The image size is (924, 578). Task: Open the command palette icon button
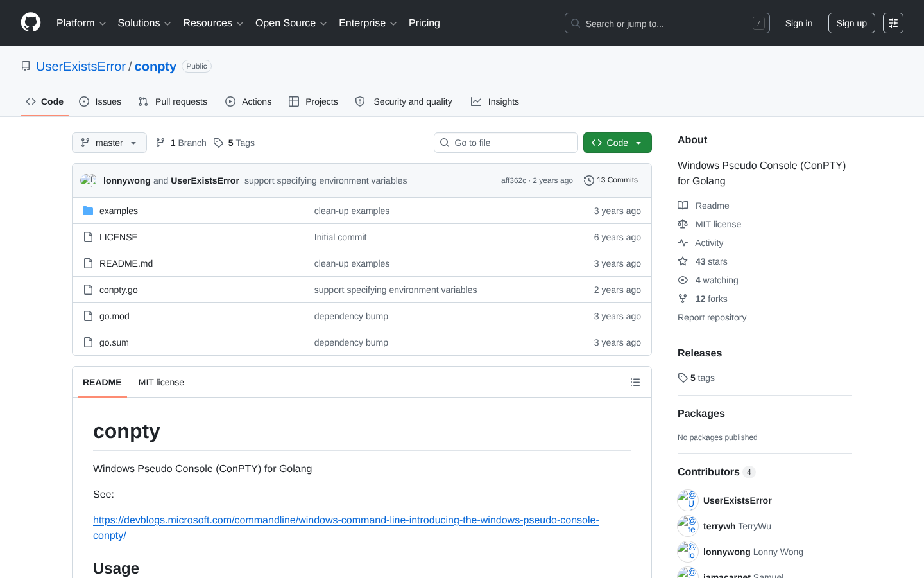click(x=893, y=23)
